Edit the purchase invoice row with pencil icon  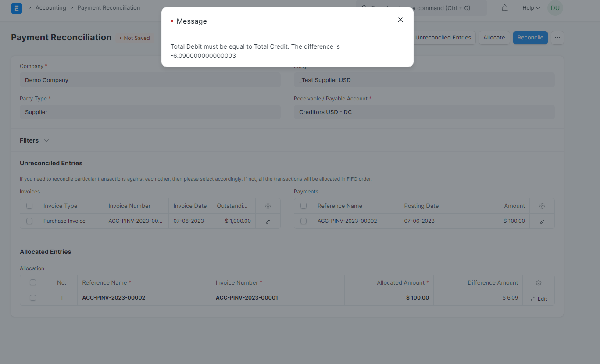click(268, 221)
